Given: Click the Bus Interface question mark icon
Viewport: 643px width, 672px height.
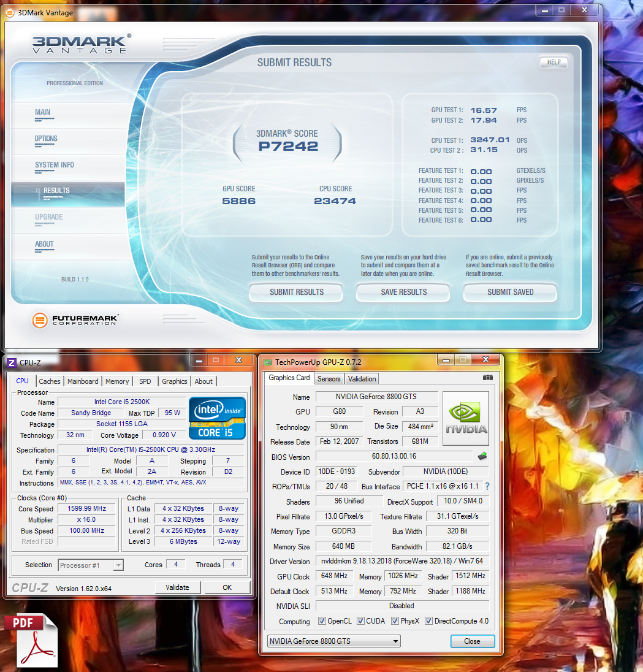Looking at the screenshot, I should (x=487, y=486).
